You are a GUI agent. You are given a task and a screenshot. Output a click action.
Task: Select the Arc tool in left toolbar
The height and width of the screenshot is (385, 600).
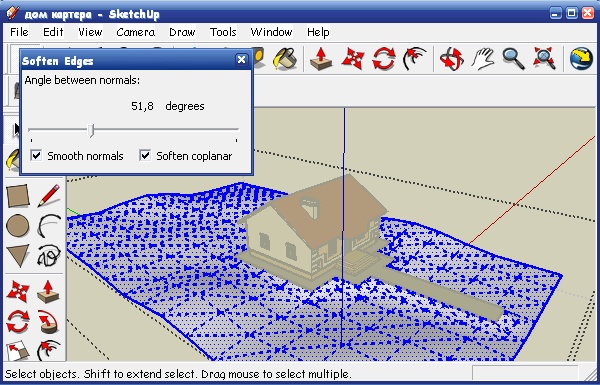click(49, 225)
